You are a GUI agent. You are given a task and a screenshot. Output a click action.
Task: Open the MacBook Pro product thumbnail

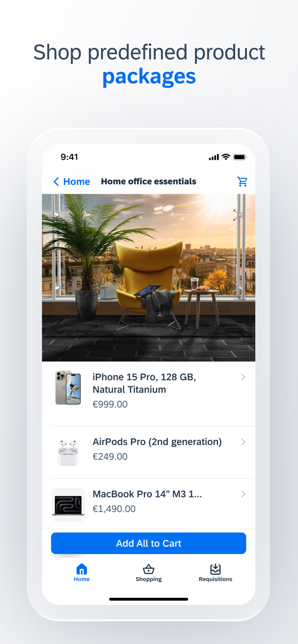[68, 505]
